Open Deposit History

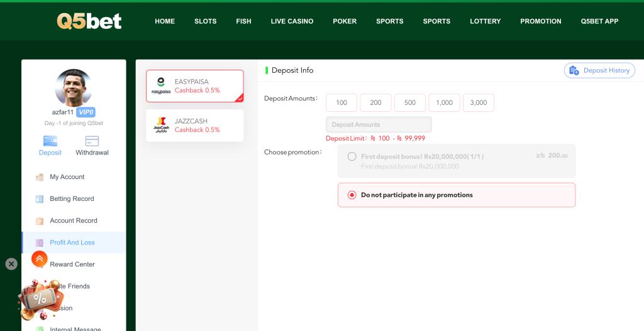click(x=599, y=70)
